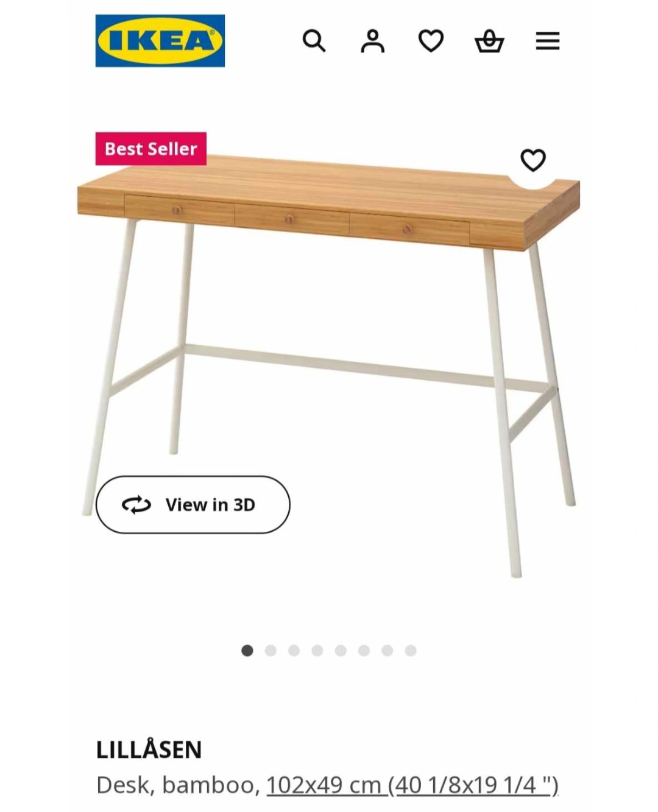This screenshot has width=658, height=812.
Task: Open the shopping basket icon
Action: pyautogui.click(x=489, y=41)
